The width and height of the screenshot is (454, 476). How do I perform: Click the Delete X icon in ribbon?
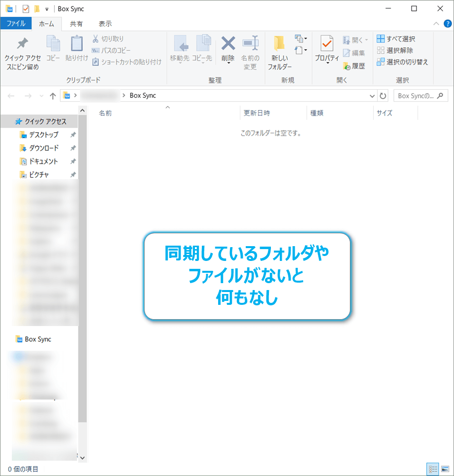tap(228, 44)
